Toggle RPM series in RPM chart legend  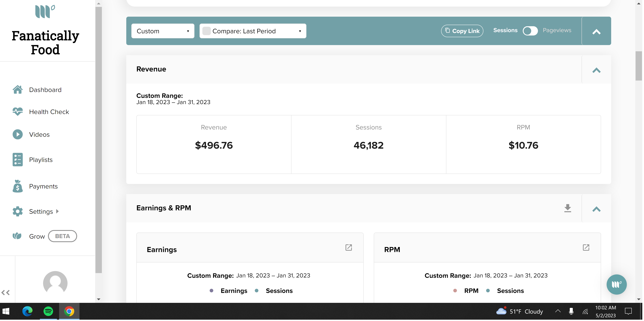point(466,291)
